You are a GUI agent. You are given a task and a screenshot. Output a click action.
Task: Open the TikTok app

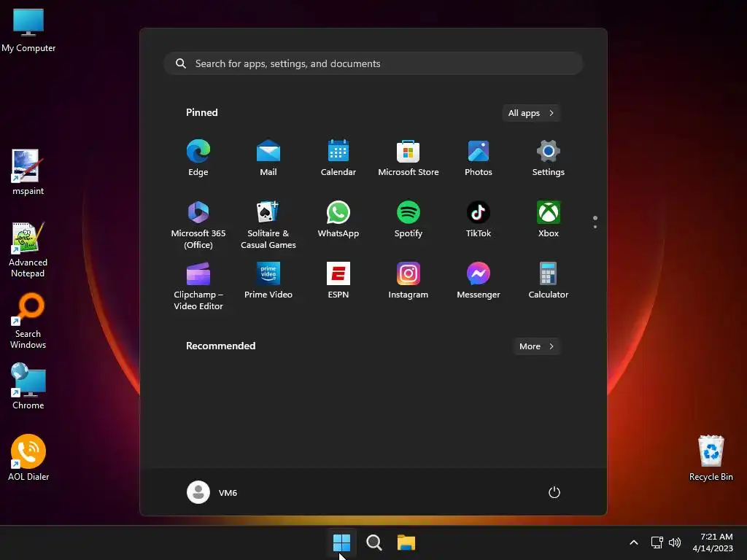click(x=479, y=219)
